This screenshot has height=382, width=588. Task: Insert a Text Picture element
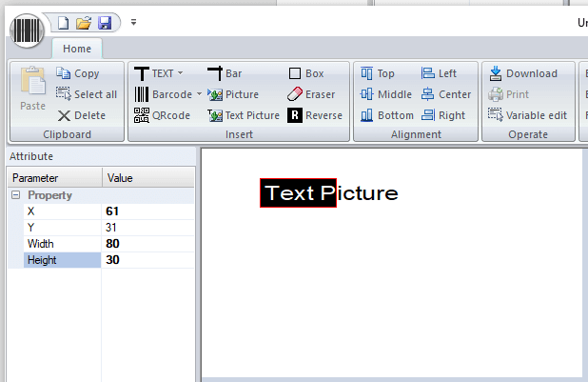(244, 115)
